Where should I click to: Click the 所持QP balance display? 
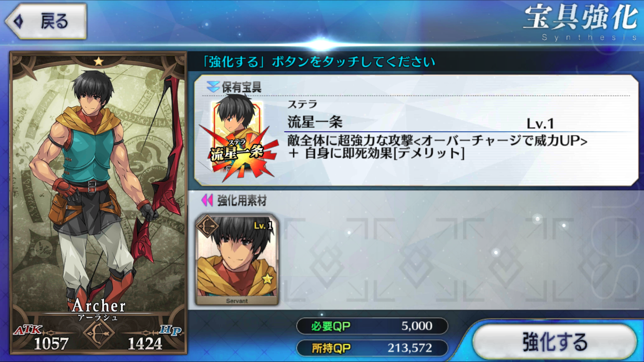click(x=372, y=348)
